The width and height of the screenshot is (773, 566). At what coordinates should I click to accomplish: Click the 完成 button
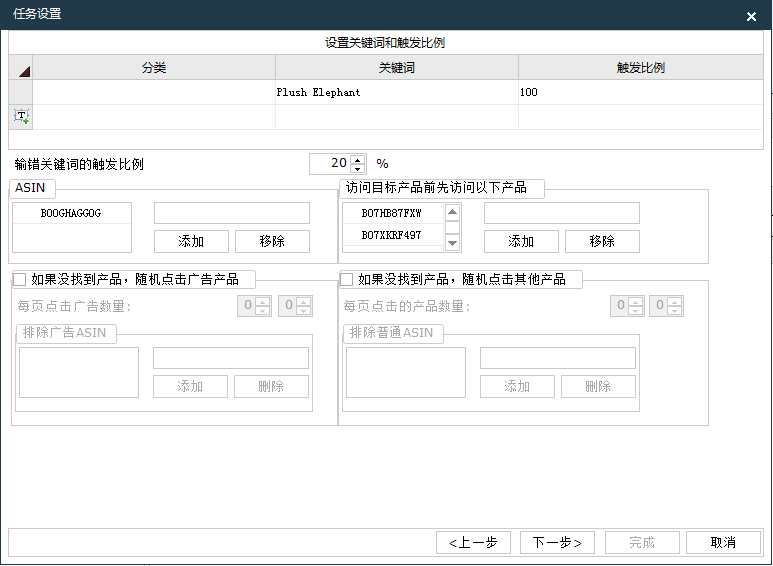[642, 542]
